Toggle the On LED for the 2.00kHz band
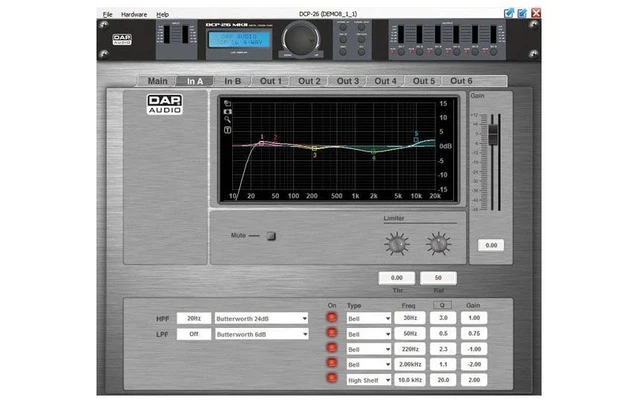Screen dimensions: 640x400 click(x=331, y=362)
